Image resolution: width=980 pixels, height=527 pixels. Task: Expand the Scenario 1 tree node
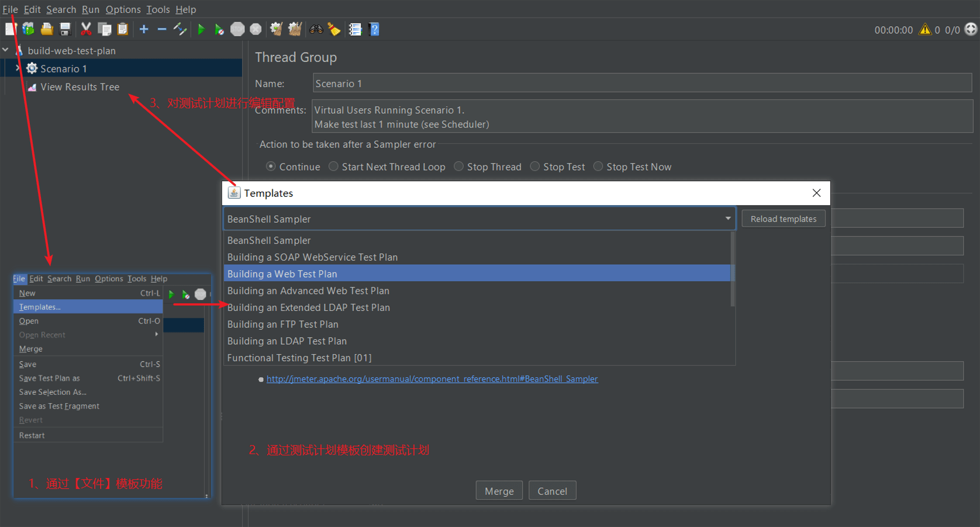pos(18,68)
